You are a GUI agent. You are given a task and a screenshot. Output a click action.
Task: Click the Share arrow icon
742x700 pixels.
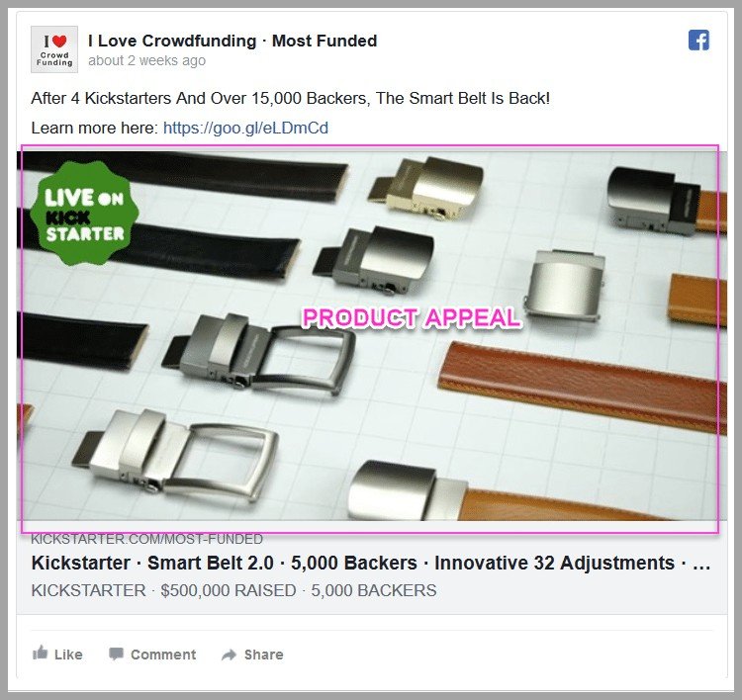[x=230, y=655]
